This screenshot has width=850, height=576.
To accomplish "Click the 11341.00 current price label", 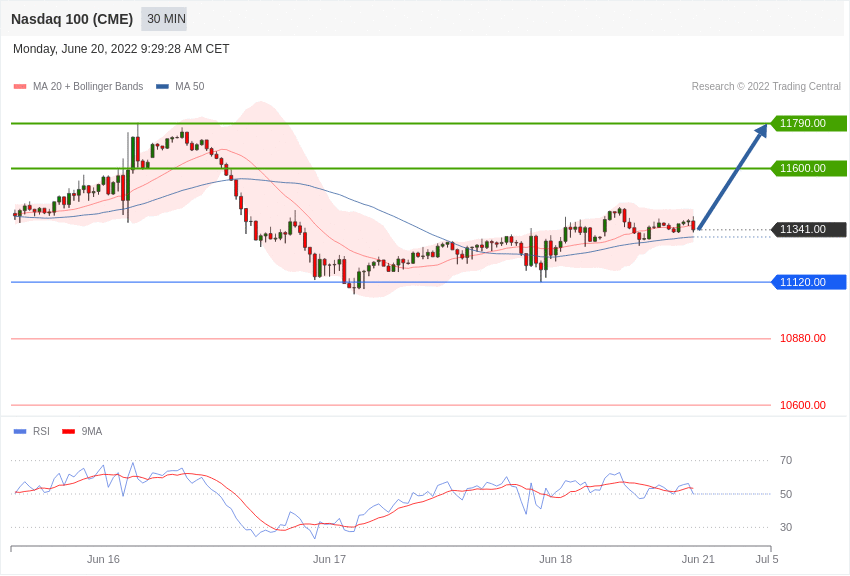I will (x=809, y=230).
